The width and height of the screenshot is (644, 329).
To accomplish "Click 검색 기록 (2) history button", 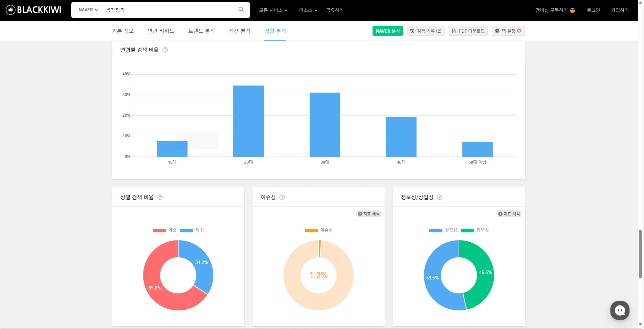I will [x=426, y=31].
